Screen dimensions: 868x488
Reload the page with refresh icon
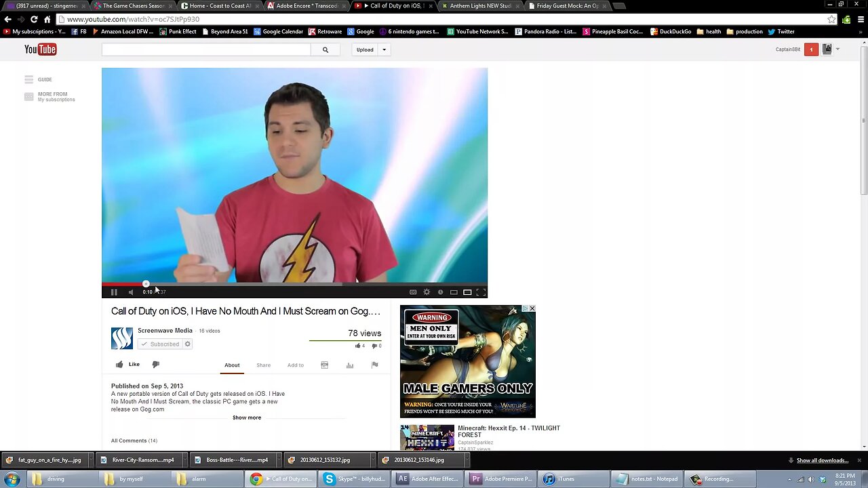(x=33, y=19)
